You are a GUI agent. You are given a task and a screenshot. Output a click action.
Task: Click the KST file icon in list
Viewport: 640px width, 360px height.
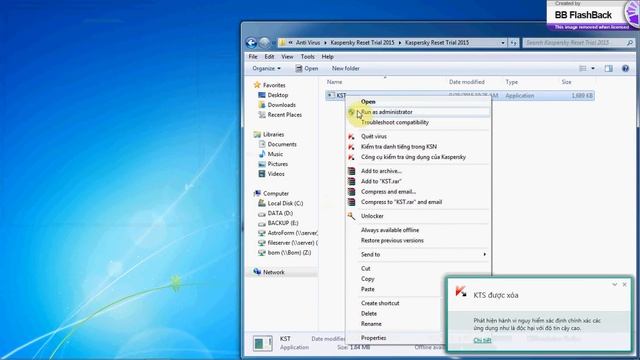tap(331, 96)
